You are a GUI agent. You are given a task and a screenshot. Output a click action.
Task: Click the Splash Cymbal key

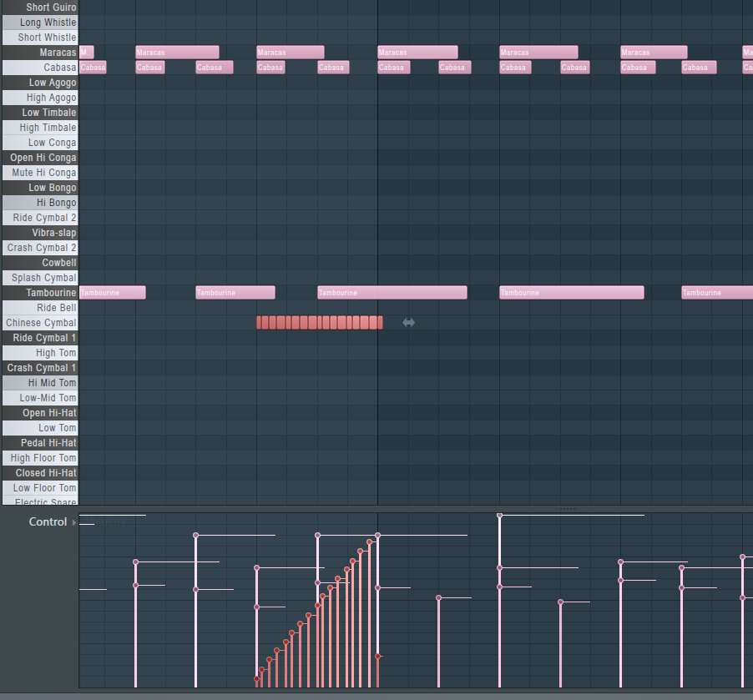(40, 278)
